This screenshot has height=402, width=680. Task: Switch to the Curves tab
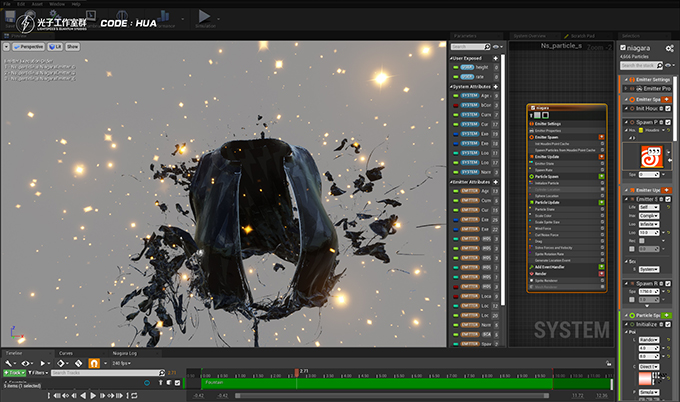tap(66, 353)
